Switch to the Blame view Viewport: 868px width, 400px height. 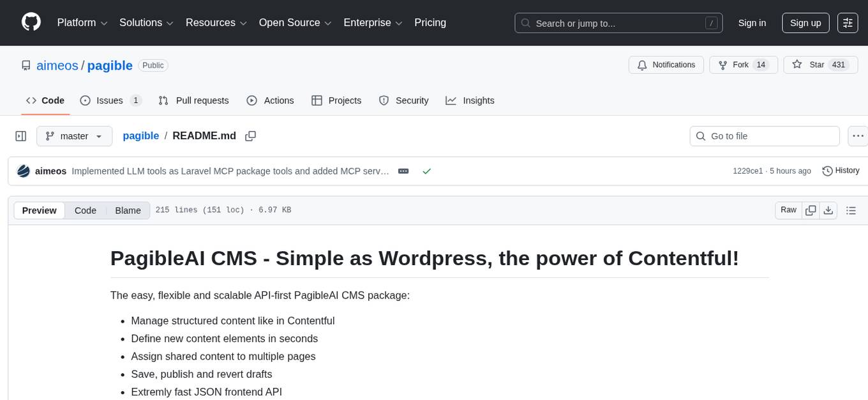click(128, 210)
